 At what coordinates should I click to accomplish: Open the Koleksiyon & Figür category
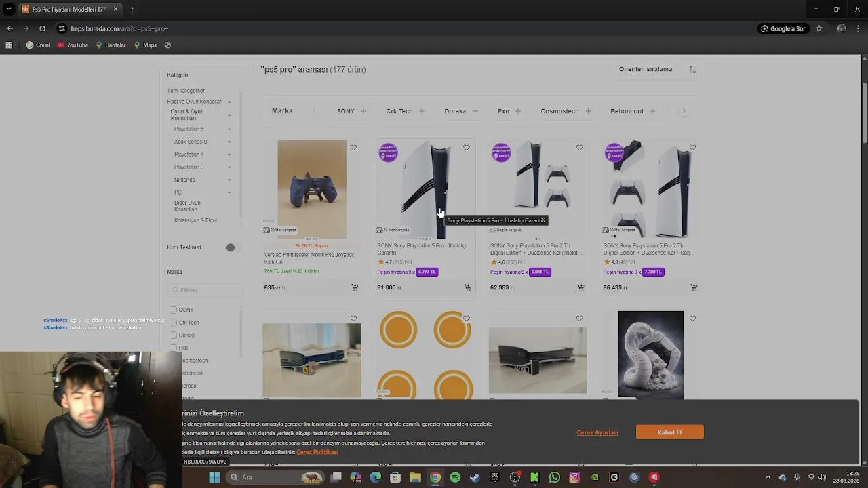[x=196, y=220]
